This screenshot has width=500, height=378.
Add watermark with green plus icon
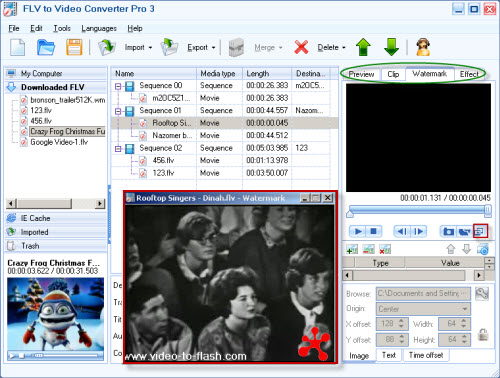tap(352, 249)
